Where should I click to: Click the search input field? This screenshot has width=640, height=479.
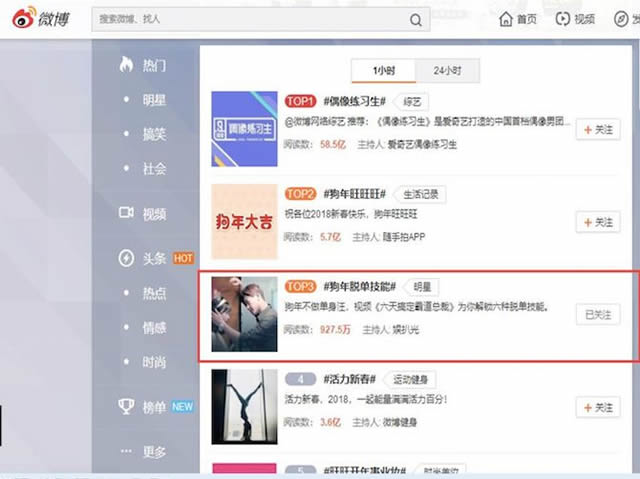[250, 19]
